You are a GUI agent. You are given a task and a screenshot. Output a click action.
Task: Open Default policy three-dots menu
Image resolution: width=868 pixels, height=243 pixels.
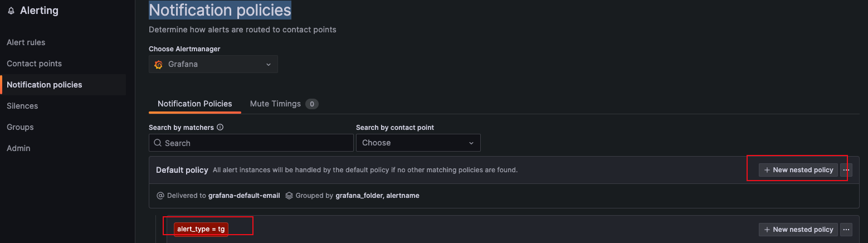(x=846, y=169)
